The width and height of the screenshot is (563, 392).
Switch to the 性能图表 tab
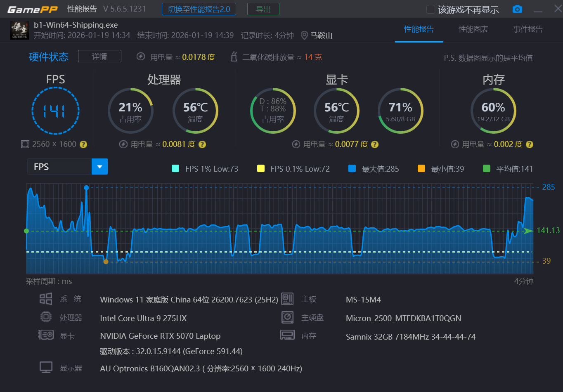[x=473, y=29]
